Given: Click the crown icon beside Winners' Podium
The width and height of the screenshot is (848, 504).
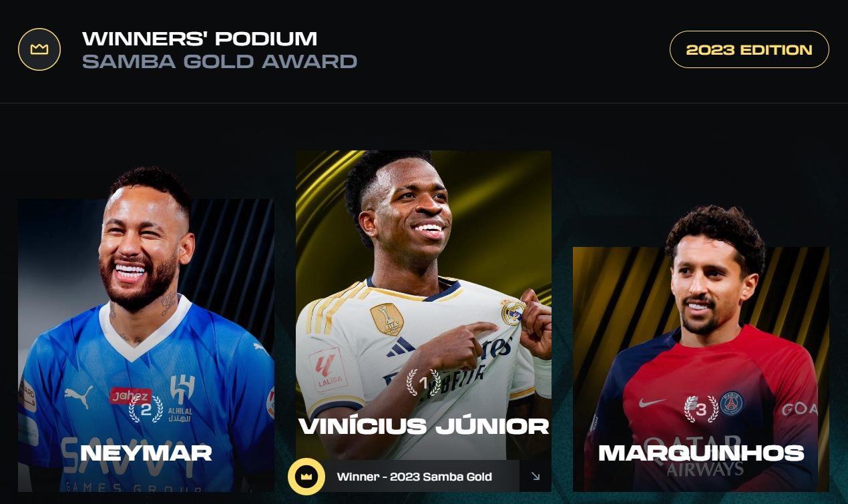Looking at the screenshot, I should coord(39,49).
